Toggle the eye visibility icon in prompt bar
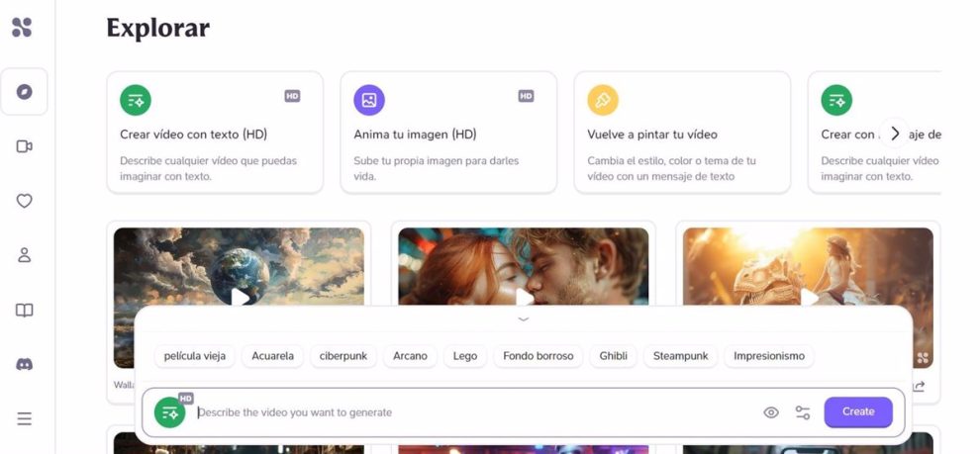This screenshot has width=980, height=454. click(x=771, y=412)
